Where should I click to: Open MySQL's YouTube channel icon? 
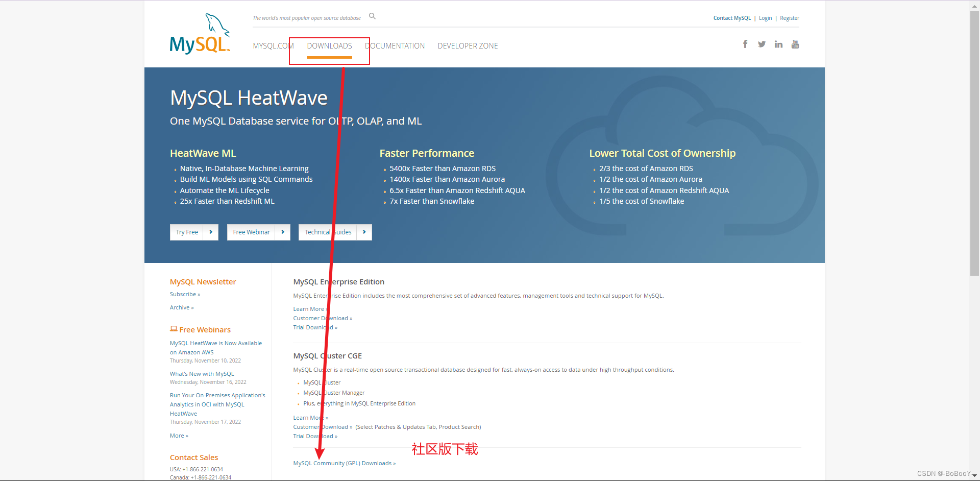[795, 44]
